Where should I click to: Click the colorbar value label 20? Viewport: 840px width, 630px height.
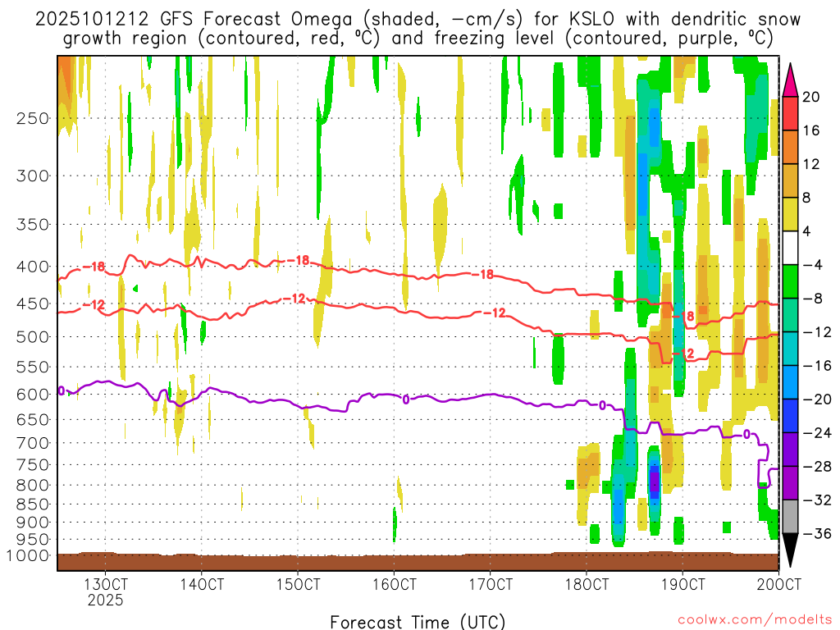pos(811,97)
